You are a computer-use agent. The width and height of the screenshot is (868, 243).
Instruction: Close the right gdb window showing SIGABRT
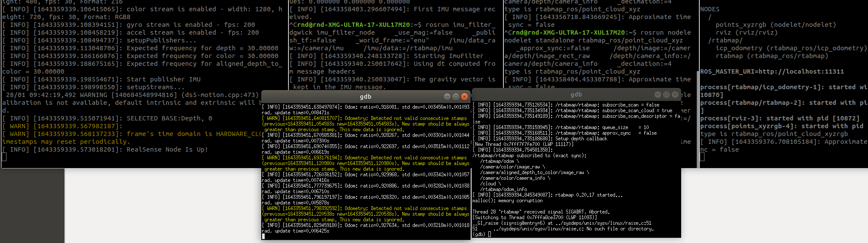pyautogui.click(x=675, y=94)
